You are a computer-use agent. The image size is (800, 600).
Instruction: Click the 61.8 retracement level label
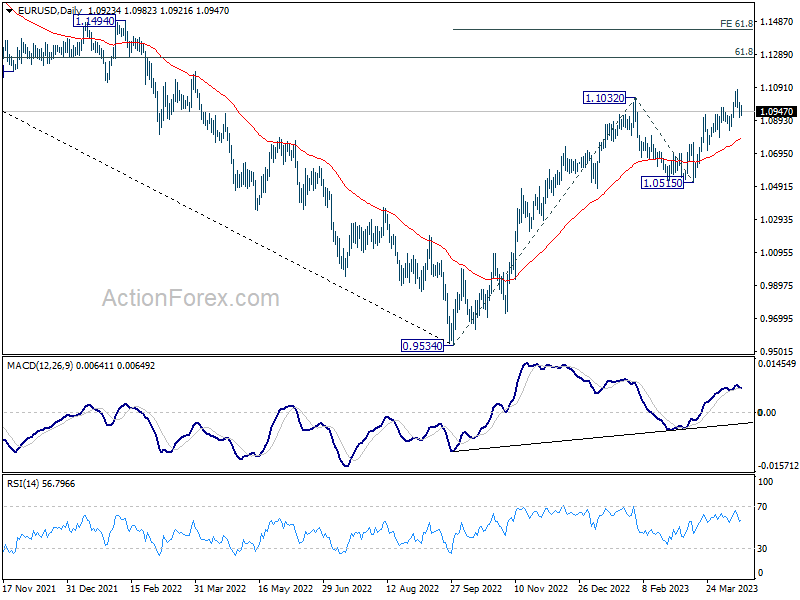click(743, 52)
